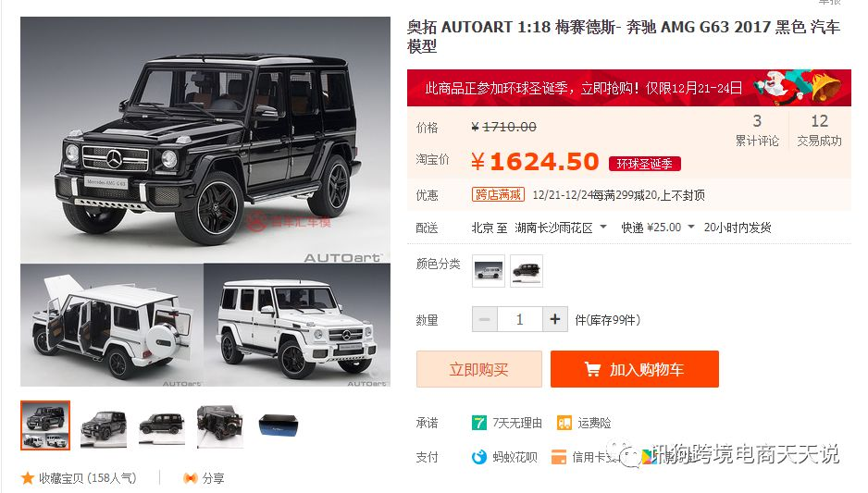Click the orange 运费险 icon

pyautogui.click(x=564, y=424)
